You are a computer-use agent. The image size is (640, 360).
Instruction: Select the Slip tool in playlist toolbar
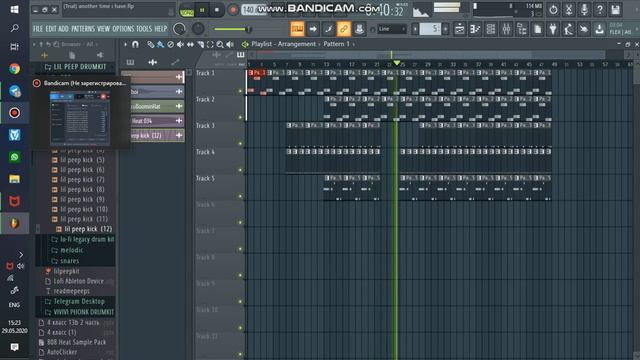click(190, 44)
